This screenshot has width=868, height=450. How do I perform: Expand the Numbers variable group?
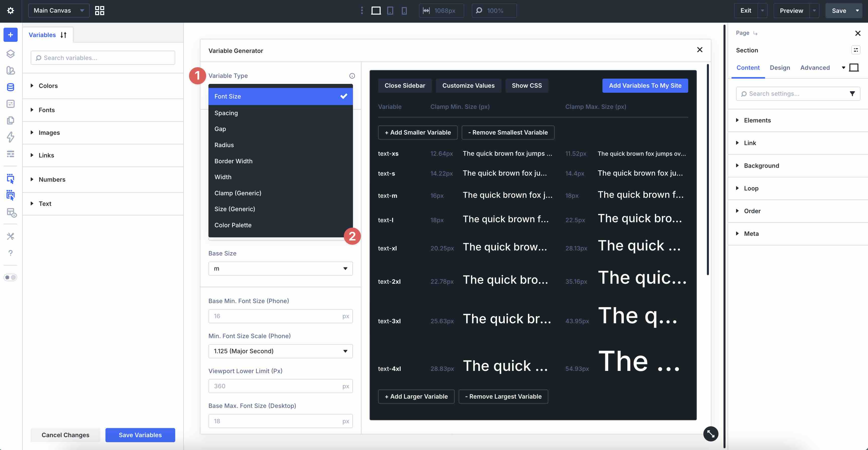tap(52, 179)
